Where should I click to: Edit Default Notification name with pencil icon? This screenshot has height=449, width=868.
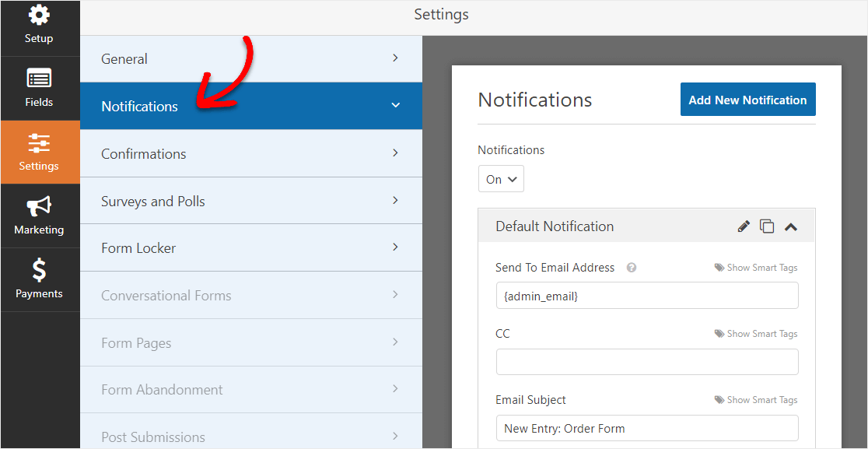pyautogui.click(x=744, y=226)
